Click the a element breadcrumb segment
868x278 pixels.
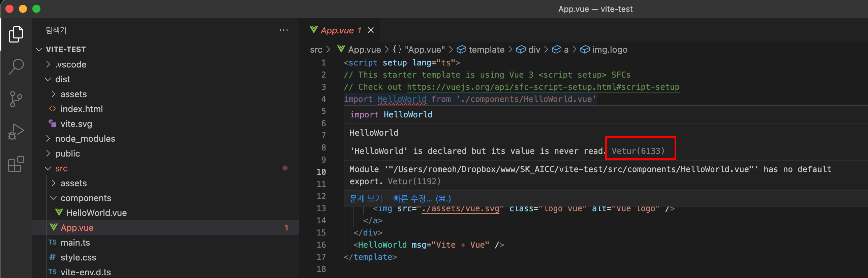click(560, 50)
